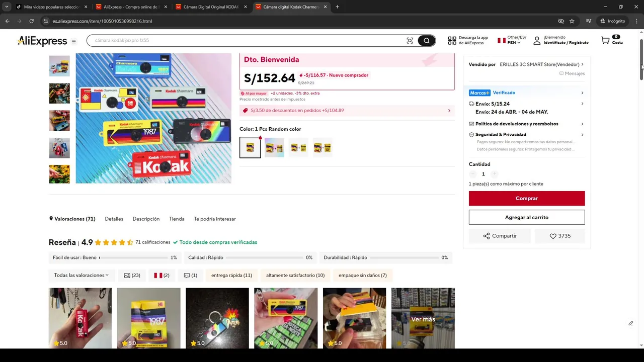This screenshot has width=644, height=362.
Task: Open first product thumbnail in left strip
Action: (59, 66)
